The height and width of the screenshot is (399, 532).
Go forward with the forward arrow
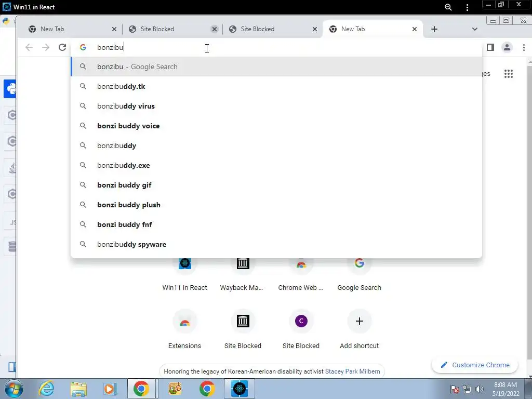click(46, 47)
